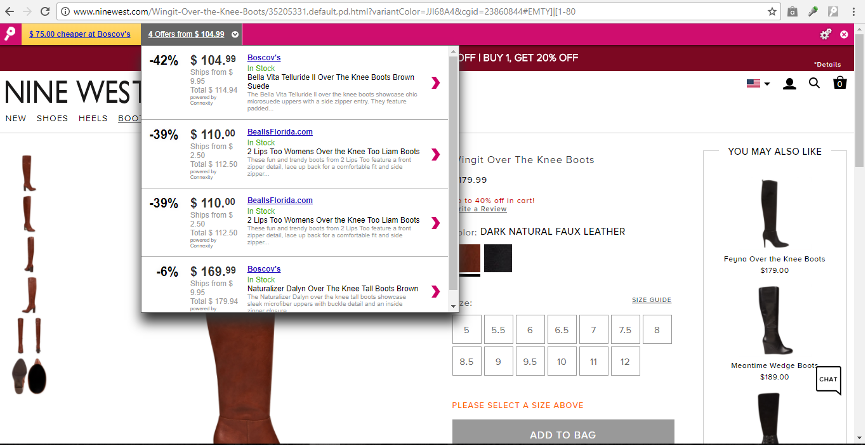Open the SIZE GUIDE link
The image size is (868, 448).
click(x=651, y=300)
